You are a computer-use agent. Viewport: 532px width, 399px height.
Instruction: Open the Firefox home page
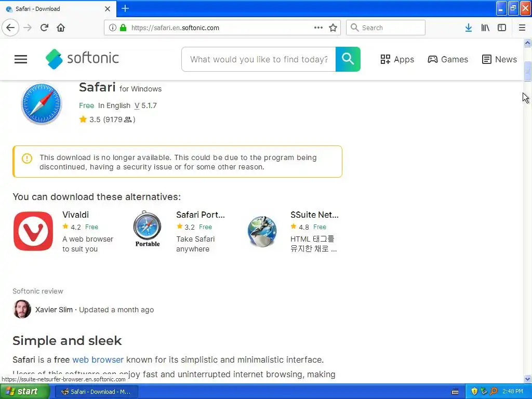tap(61, 28)
